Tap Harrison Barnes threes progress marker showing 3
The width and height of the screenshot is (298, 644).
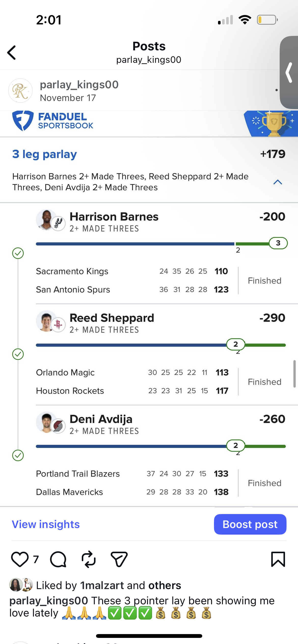[x=278, y=243]
